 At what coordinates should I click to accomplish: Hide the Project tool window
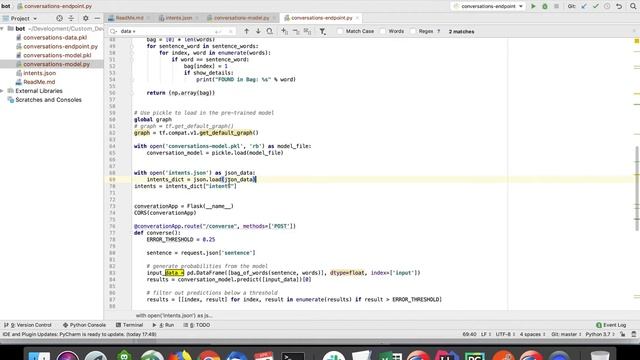pos(97,18)
